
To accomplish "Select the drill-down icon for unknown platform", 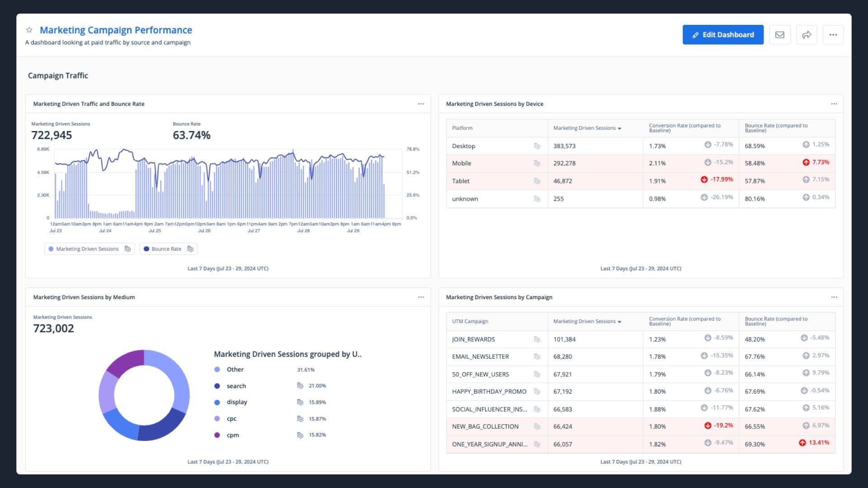I will (x=536, y=199).
